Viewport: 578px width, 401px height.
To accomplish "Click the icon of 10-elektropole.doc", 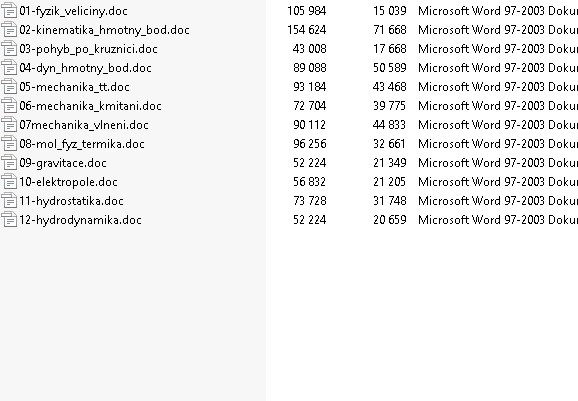I will (x=9, y=182).
